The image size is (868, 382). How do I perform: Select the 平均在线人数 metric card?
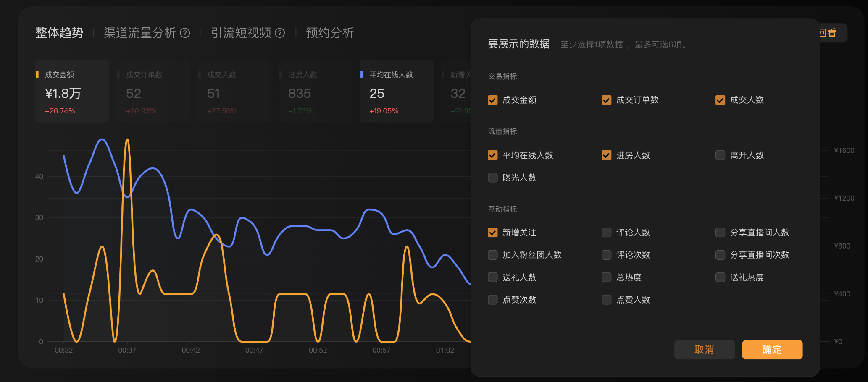pyautogui.click(x=396, y=91)
